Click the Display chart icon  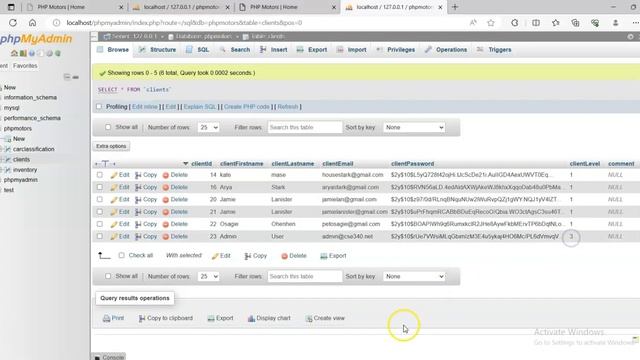coord(251,318)
